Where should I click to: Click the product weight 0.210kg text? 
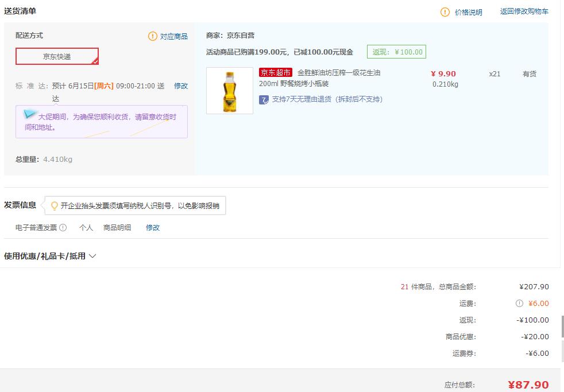point(445,84)
